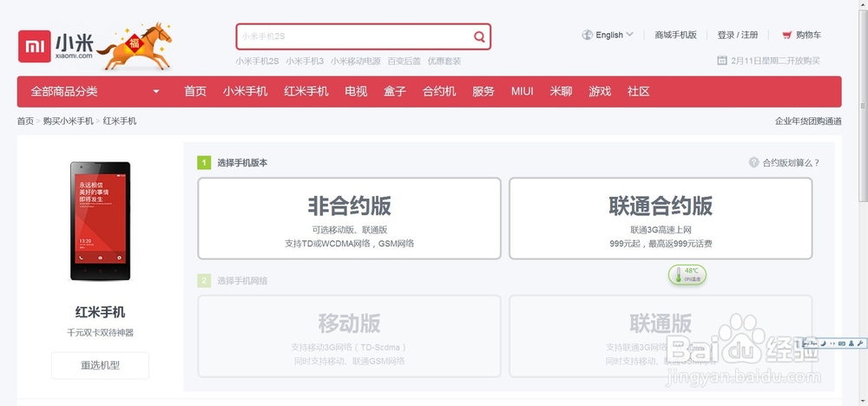868x406 pixels.
Task: Open the 购物车 link
Action: [808, 35]
